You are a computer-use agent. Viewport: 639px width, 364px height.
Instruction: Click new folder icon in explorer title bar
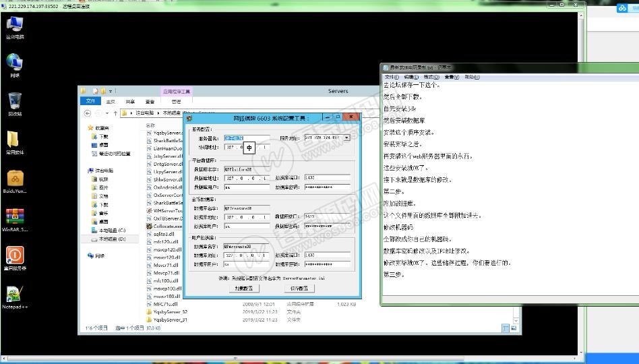click(103, 91)
